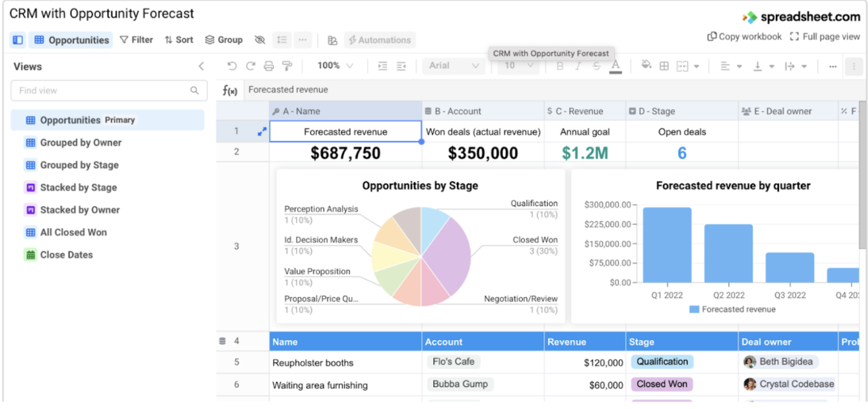Select the Print icon
Image resolution: width=868 pixels, height=409 pixels.
270,66
